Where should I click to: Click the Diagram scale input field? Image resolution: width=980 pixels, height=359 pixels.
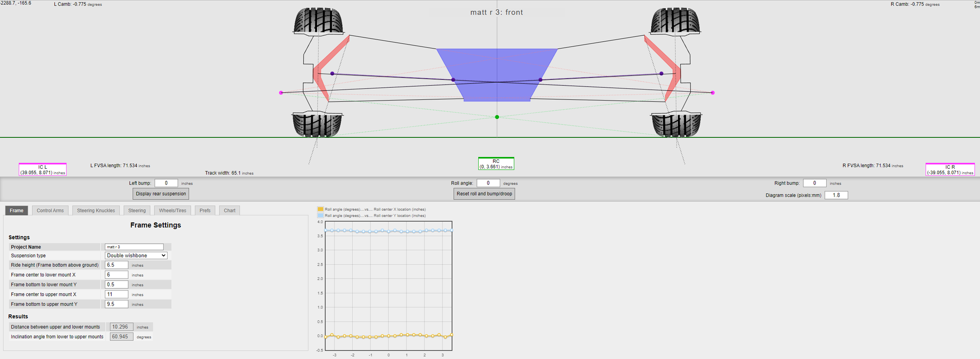tap(836, 195)
